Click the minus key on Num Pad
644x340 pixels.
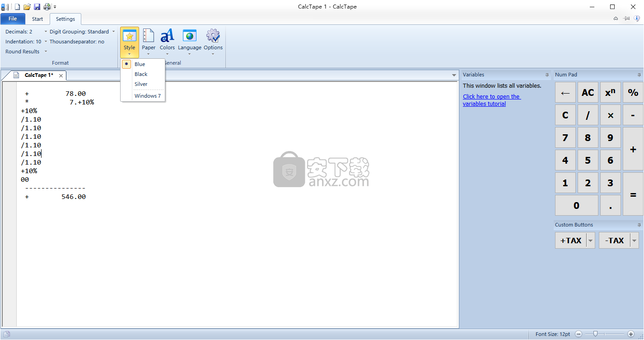coord(633,115)
